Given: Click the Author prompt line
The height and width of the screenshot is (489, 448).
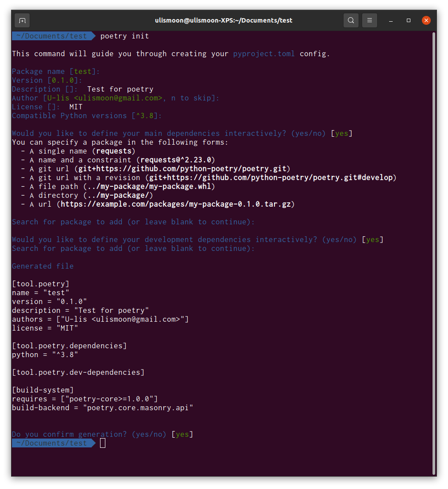Looking at the screenshot, I should [x=116, y=98].
